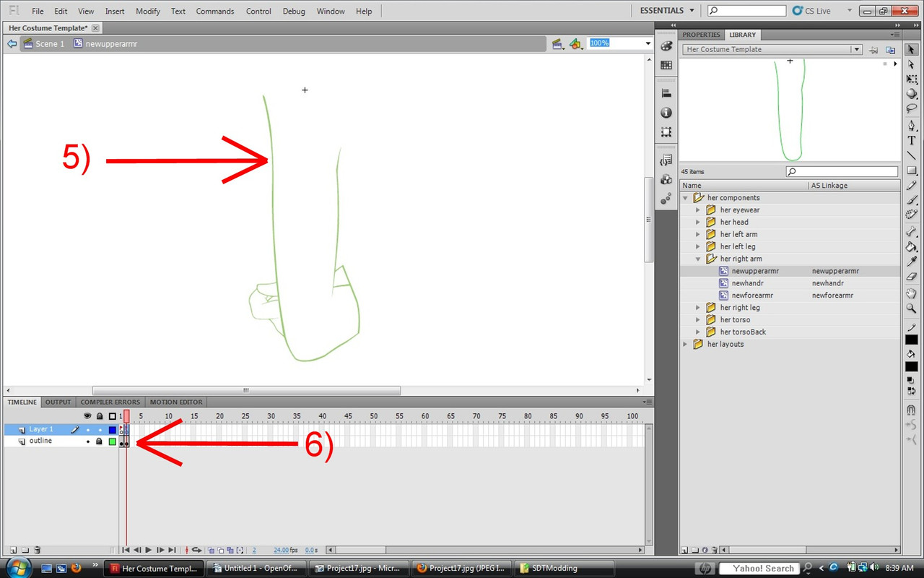Viewport: 924px width, 578px height.
Task: Switch to the Motion Editor tab
Action: [176, 402]
